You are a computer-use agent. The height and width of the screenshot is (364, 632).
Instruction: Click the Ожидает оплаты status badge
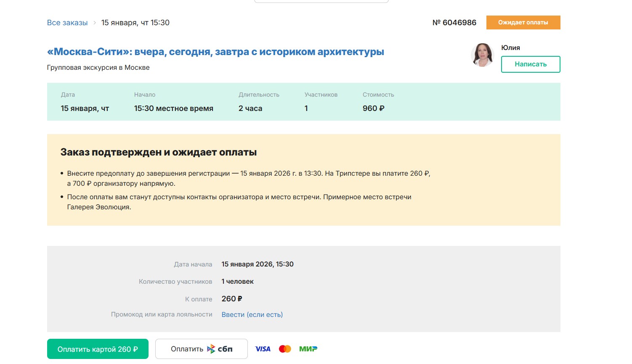[x=523, y=23]
